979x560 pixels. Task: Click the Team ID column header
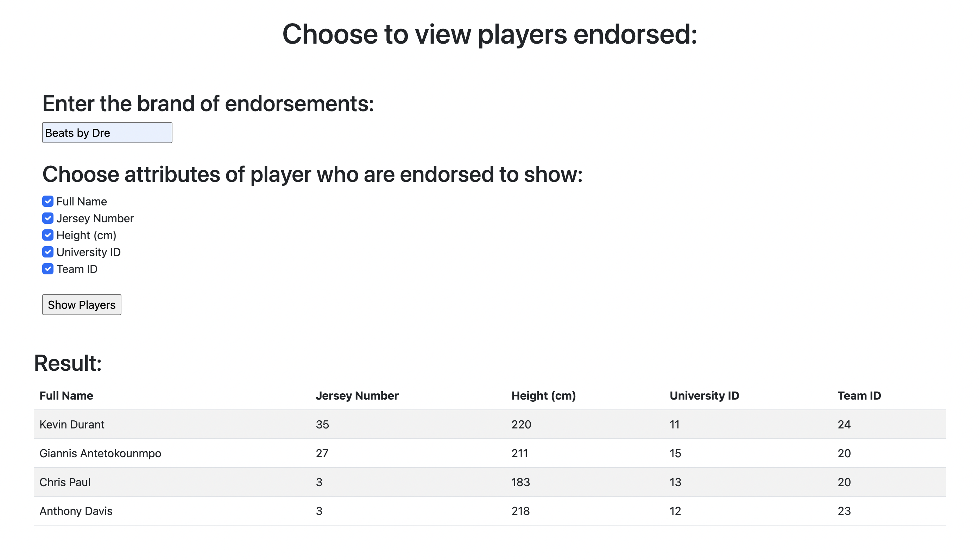point(859,395)
